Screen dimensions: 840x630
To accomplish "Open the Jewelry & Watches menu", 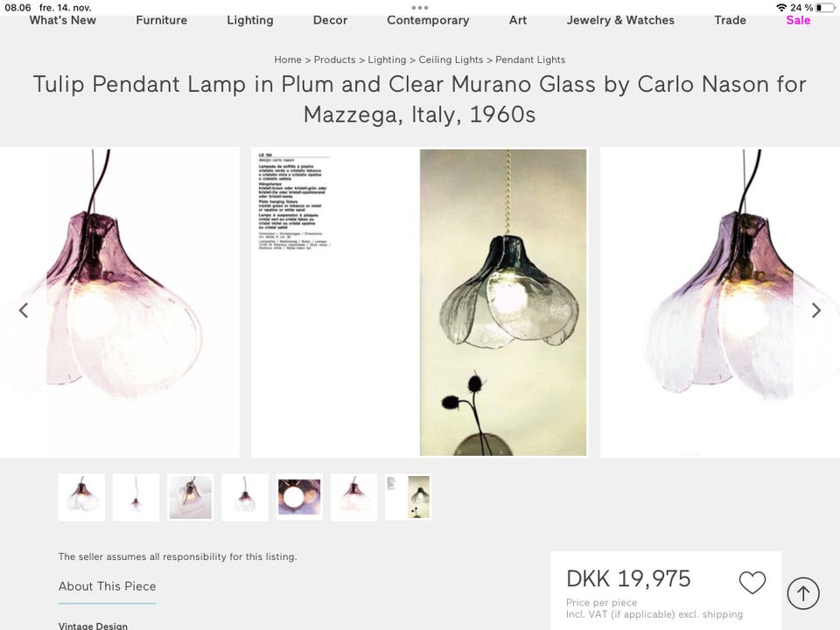I will pyautogui.click(x=620, y=20).
